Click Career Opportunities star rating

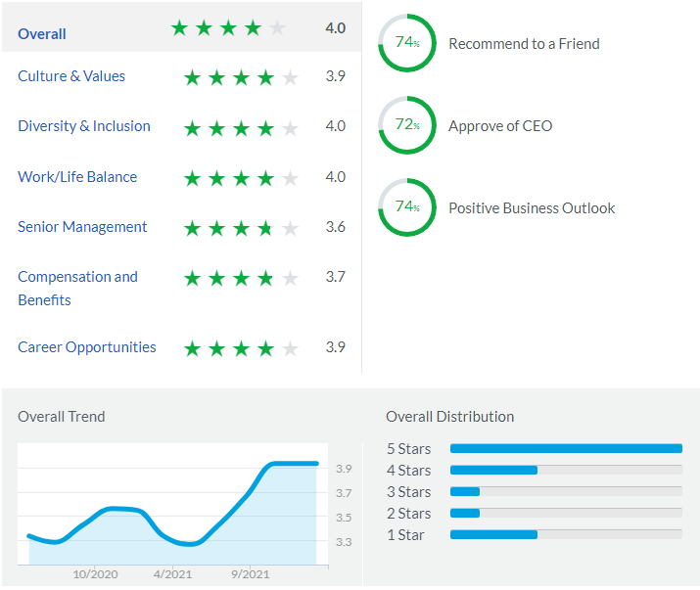coord(241,348)
